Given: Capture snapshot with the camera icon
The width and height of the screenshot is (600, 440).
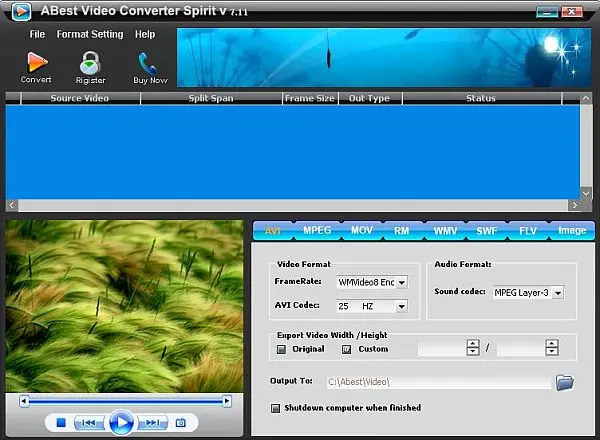Looking at the screenshot, I should pyautogui.click(x=181, y=422).
